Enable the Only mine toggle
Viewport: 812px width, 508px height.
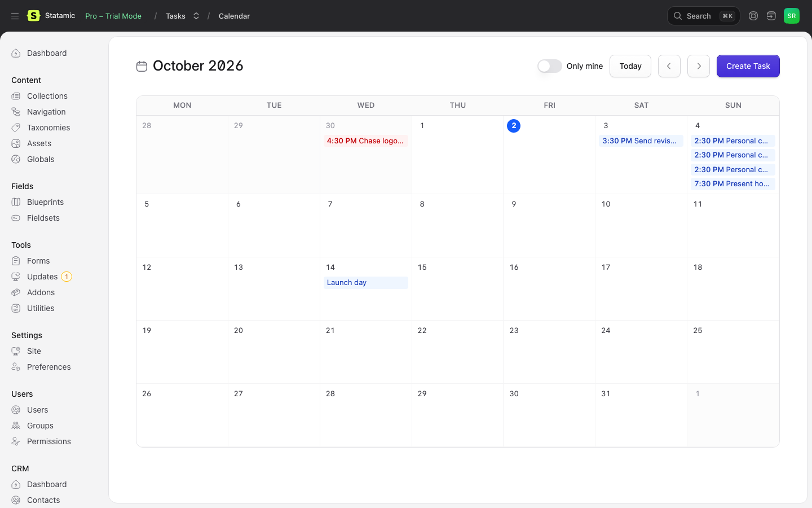[x=550, y=66]
